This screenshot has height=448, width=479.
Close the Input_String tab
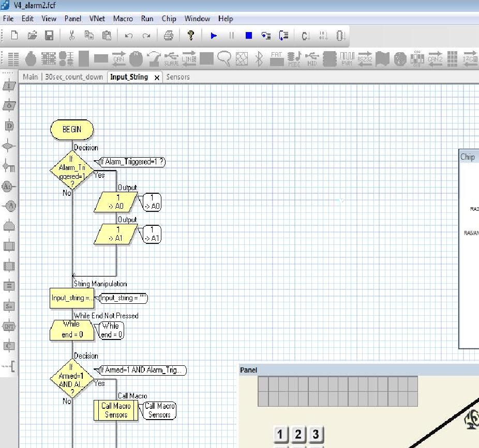tap(157, 78)
